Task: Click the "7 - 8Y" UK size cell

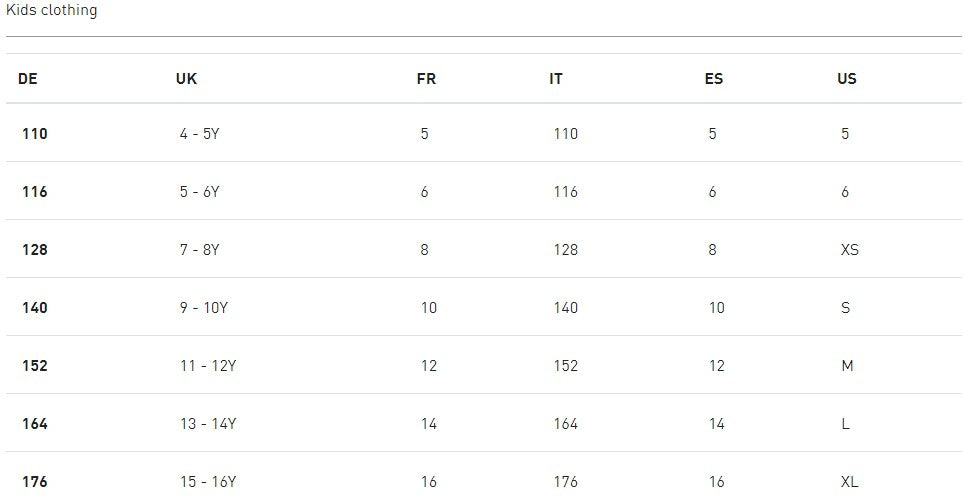Action: tap(199, 250)
